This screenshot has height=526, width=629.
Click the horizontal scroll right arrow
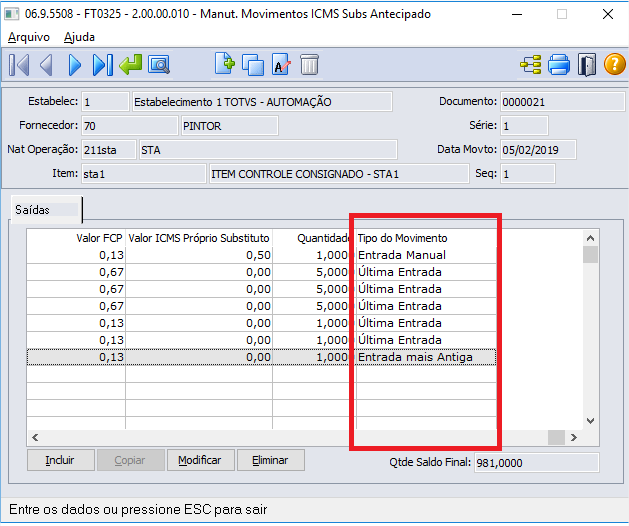[574, 437]
